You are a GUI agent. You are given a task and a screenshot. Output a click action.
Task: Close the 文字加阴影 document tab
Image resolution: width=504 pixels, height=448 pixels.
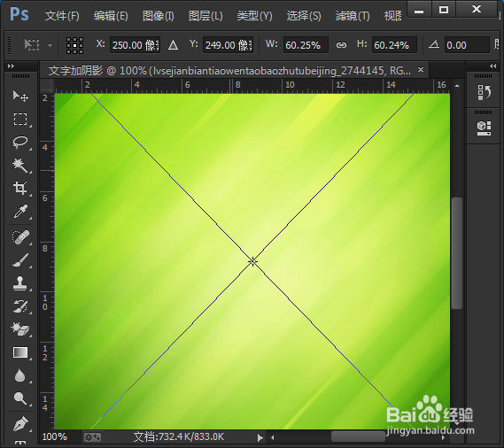pyautogui.click(x=421, y=69)
